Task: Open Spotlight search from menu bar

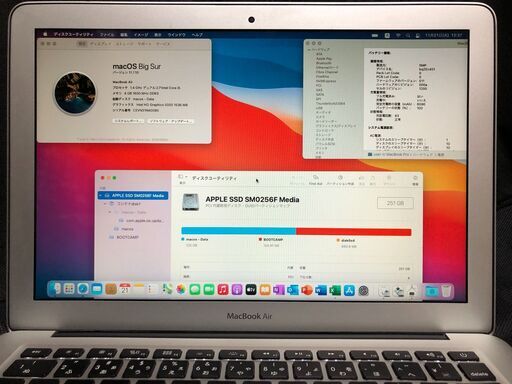Action: (408, 35)
